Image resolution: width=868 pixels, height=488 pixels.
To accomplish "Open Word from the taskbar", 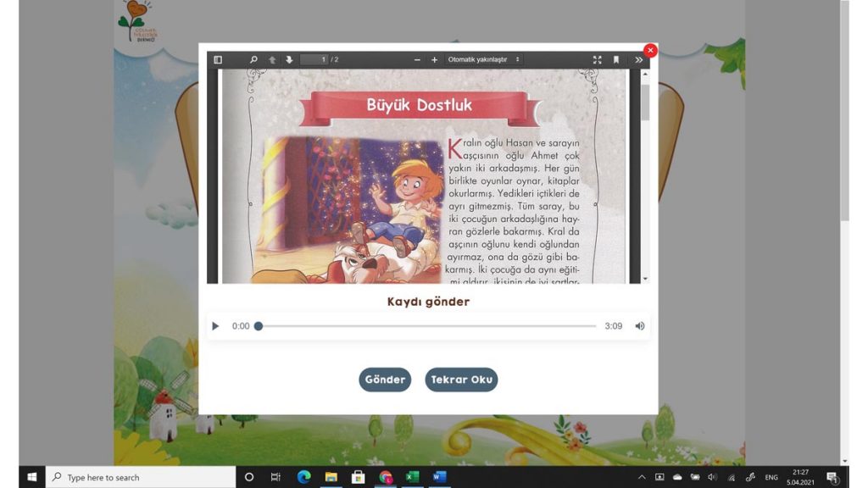I will coord(440,477).
